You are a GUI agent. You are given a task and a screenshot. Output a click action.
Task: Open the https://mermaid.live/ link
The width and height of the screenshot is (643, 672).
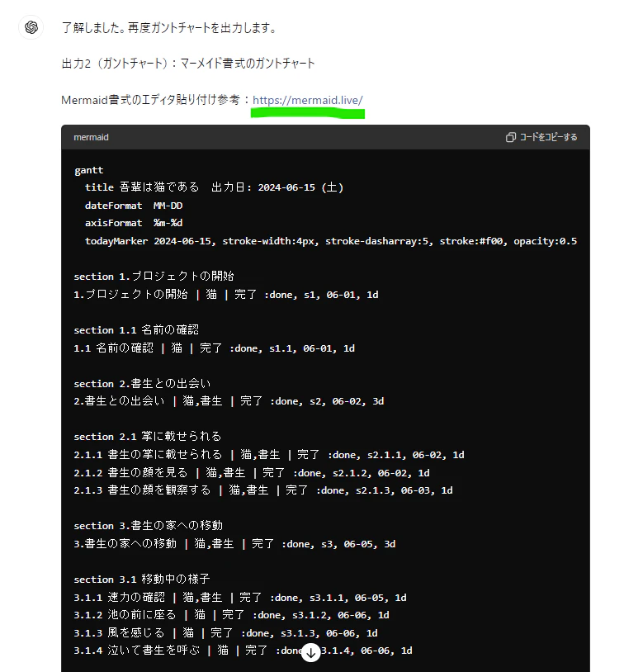[308, 100]
